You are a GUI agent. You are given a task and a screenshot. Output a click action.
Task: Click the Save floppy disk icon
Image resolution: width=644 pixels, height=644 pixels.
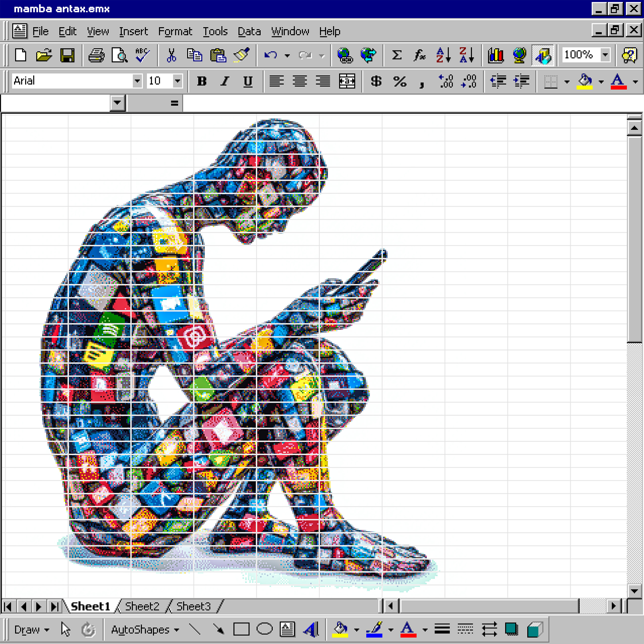coord(67,55)
